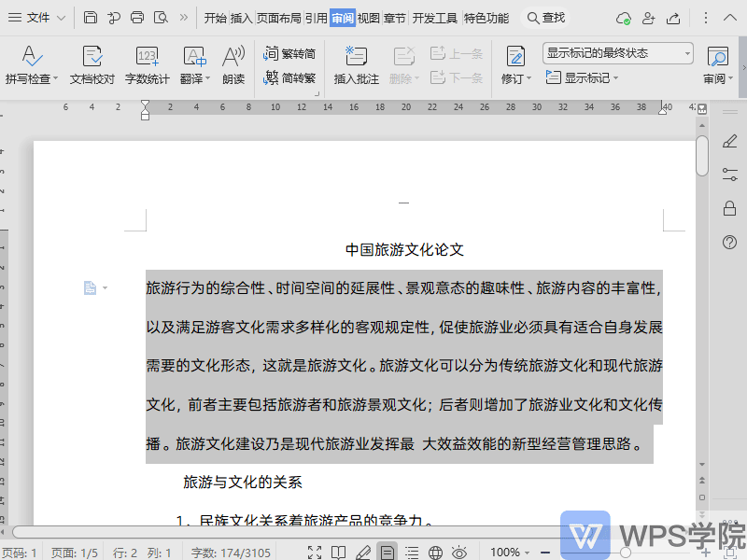This screenshot has height=560, width=747.
Task: Toggle full screen view icon
Action: click(315, 553)
